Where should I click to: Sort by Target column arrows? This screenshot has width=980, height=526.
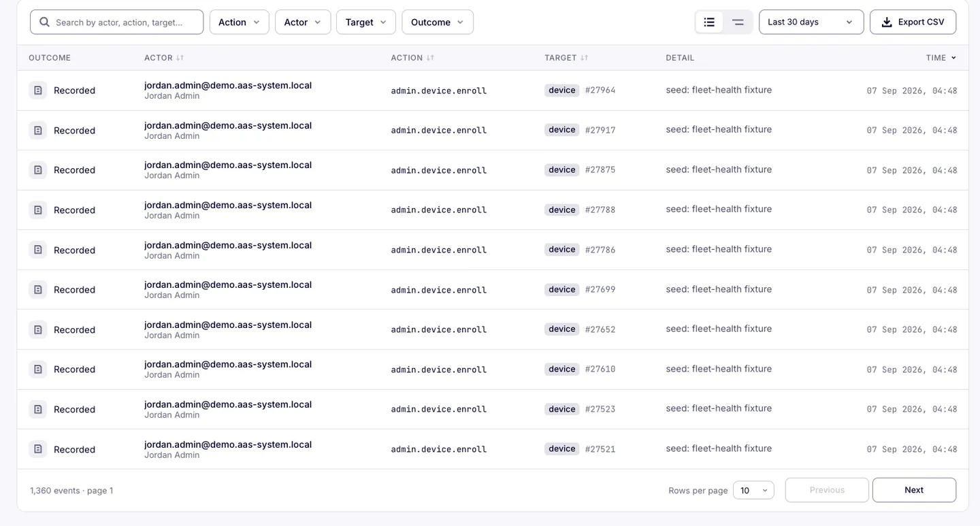[584, 58]
